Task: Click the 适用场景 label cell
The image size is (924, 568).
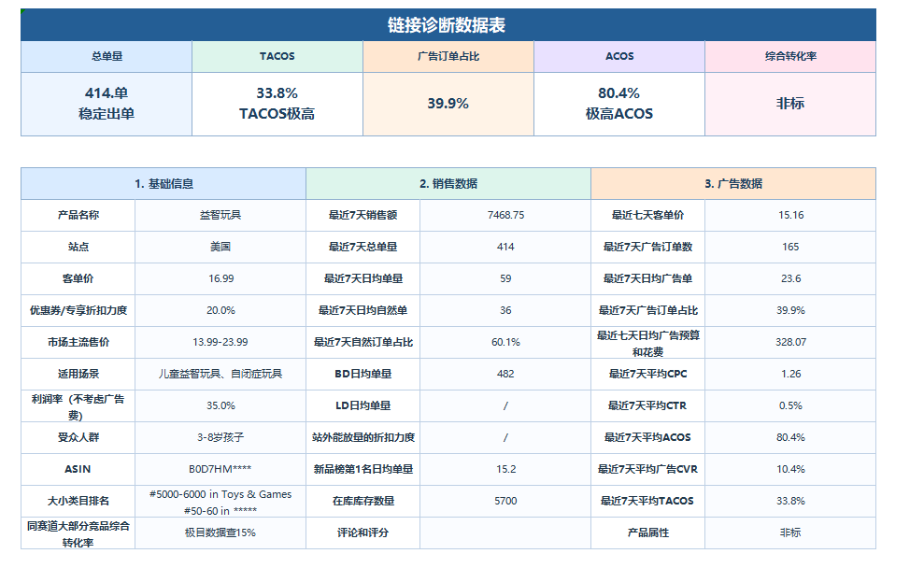Action: [78, 374]
